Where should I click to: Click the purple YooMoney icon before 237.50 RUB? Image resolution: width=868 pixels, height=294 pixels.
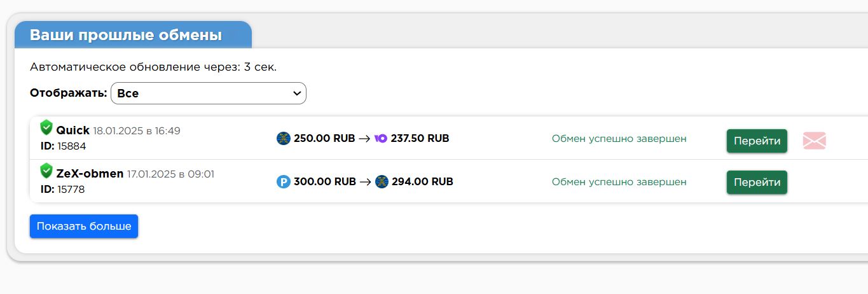coord(381,138)
